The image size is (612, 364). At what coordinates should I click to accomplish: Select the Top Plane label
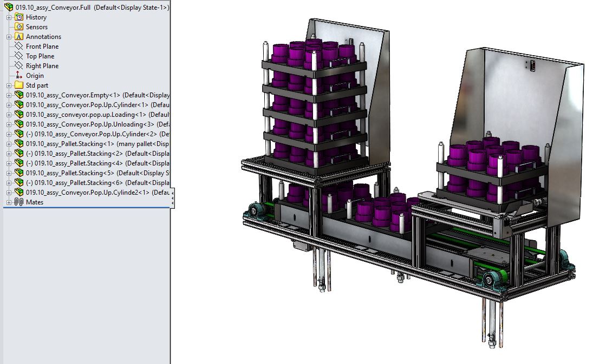pos(40,56)
